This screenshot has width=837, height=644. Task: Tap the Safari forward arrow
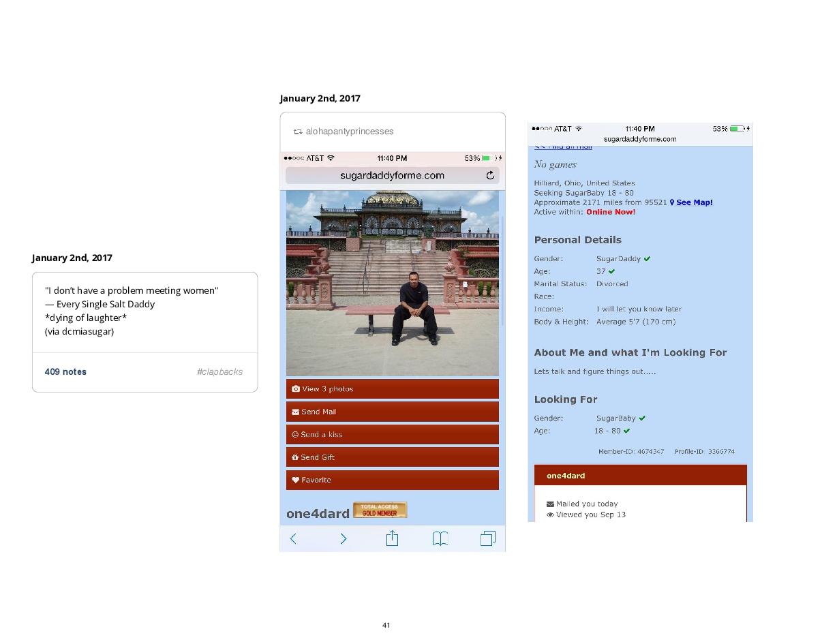pyautogui.click(x=343, y=539)
